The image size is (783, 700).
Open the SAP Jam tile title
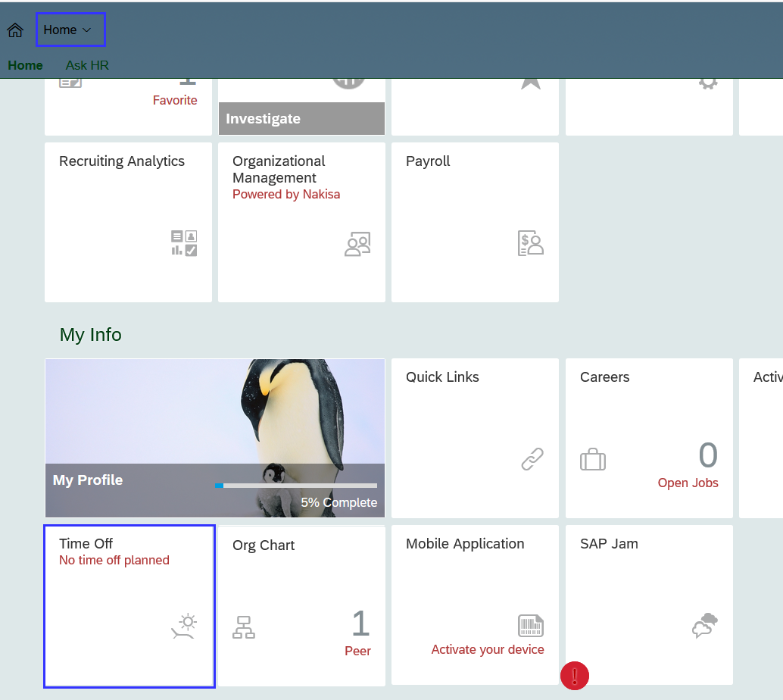(610, 544)
